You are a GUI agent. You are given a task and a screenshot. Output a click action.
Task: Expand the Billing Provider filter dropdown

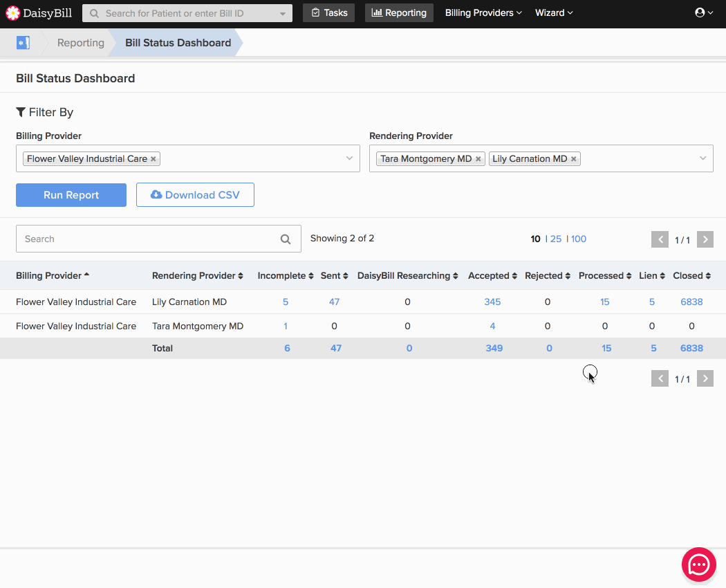[x=350, y=158]
